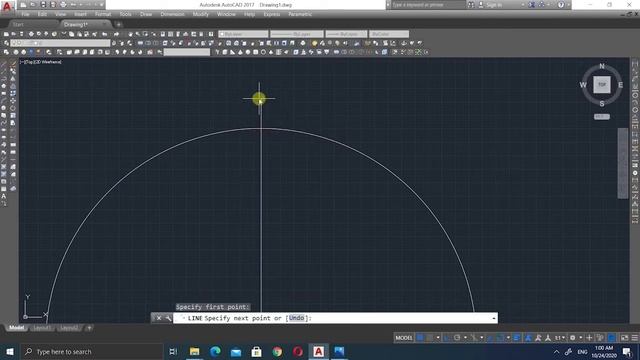
Task: Select the Move tool in Modify toolbar
Action: click(x=13, y=101)
